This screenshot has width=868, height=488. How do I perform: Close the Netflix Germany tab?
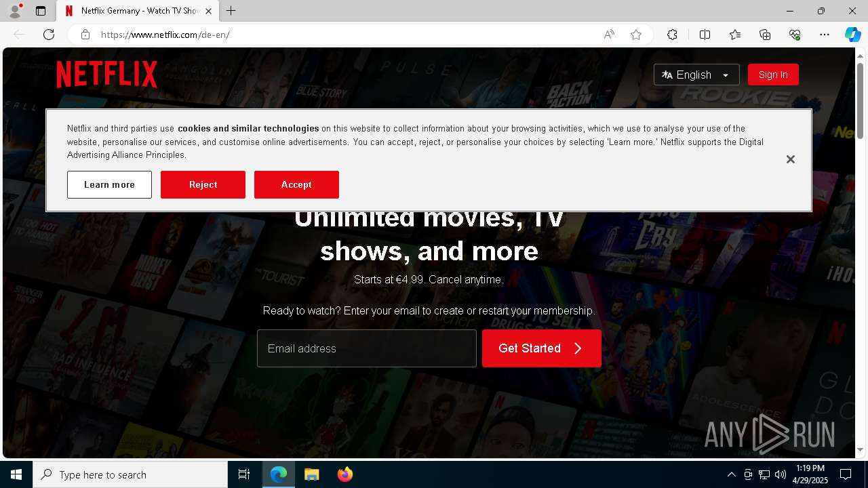pyautogui.click(x=208, y=11)
